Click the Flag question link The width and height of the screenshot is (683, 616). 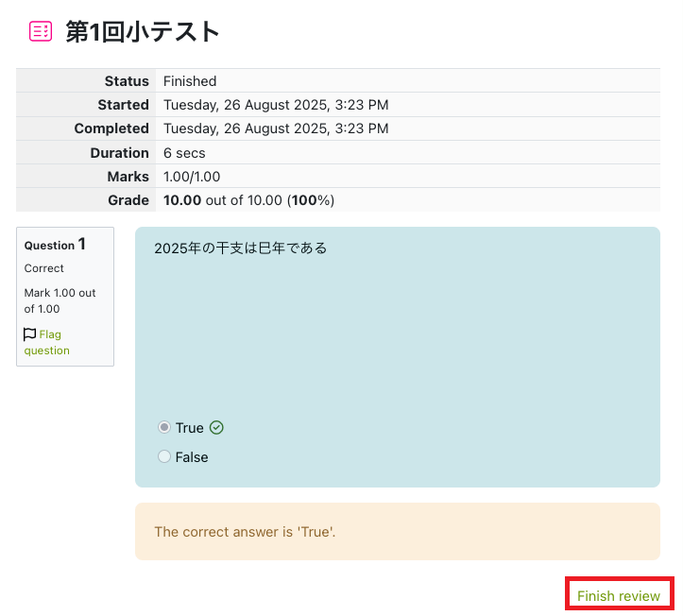[x=47, y=342]
